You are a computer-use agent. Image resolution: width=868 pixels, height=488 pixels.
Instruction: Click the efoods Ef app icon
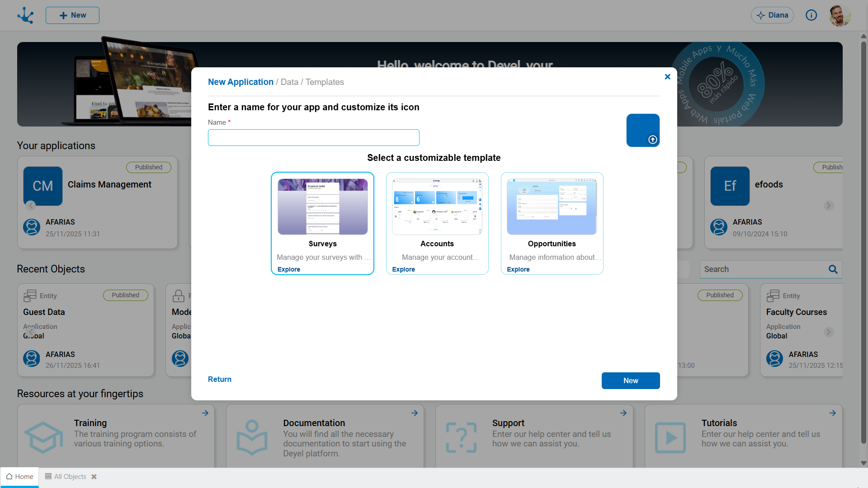click(730, 186)
